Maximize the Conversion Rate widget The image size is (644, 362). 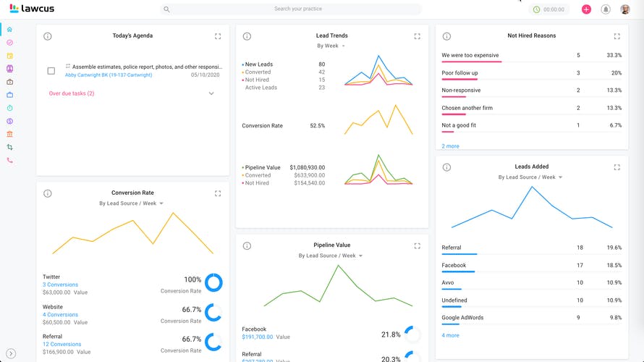coord(218,193)
